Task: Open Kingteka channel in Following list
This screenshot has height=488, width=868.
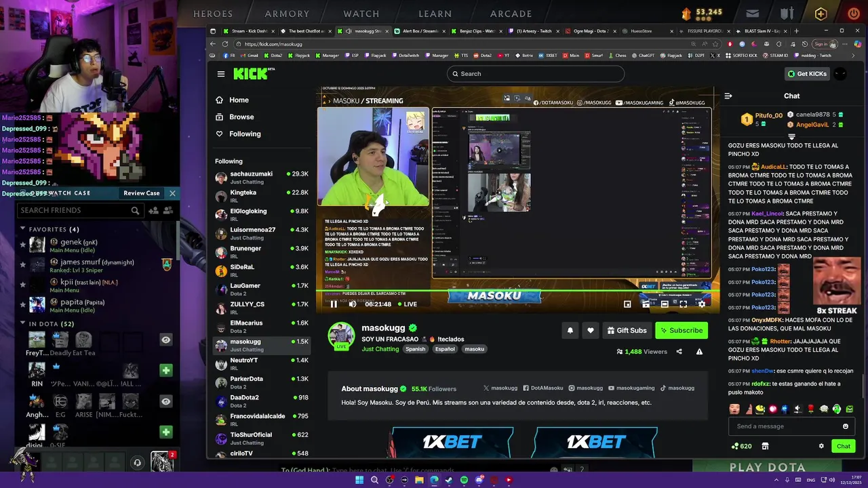Action: [262, 196]
